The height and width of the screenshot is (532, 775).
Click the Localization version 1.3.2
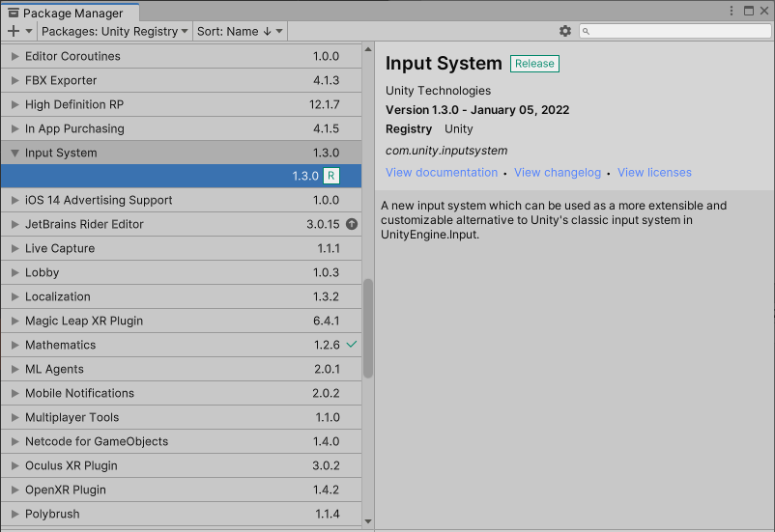click(x=326, y=296)
